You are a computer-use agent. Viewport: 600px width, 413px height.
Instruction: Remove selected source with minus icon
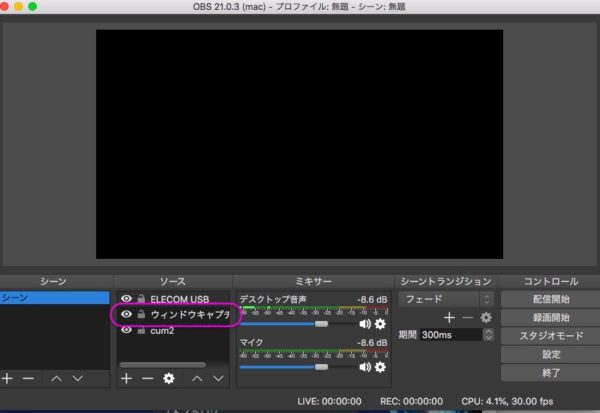pyautogui.click(x=147, y=379)
